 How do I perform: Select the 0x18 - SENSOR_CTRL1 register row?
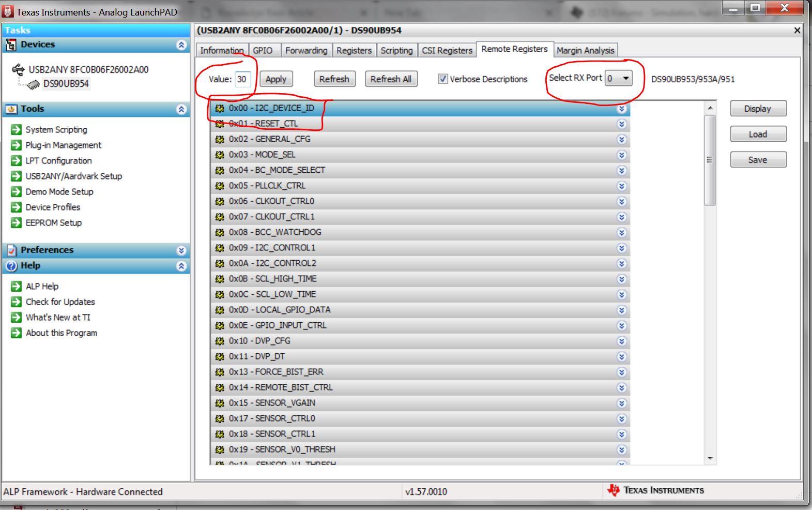[x=421, y=434]
